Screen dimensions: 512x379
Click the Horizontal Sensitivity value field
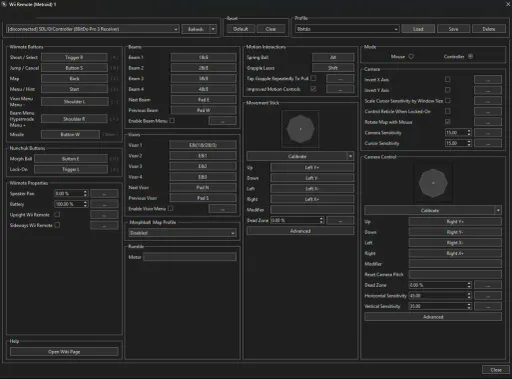pos(440,295)
